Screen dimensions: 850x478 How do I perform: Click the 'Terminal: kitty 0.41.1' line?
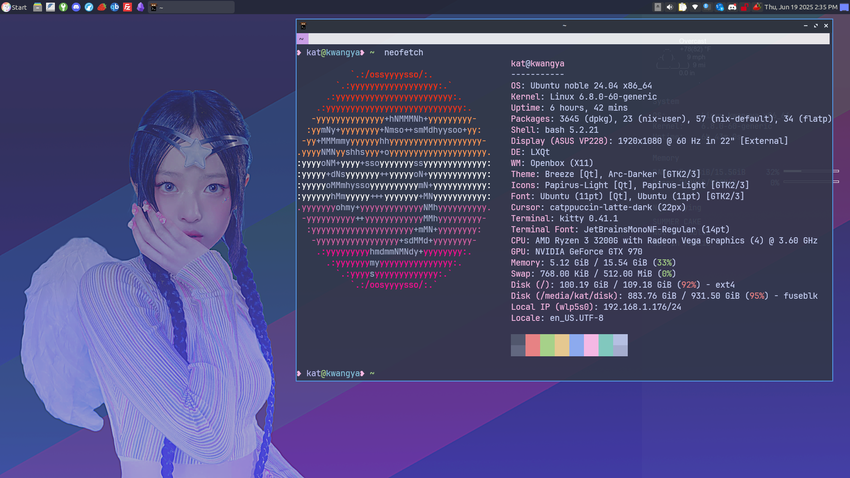pos(564,218)
